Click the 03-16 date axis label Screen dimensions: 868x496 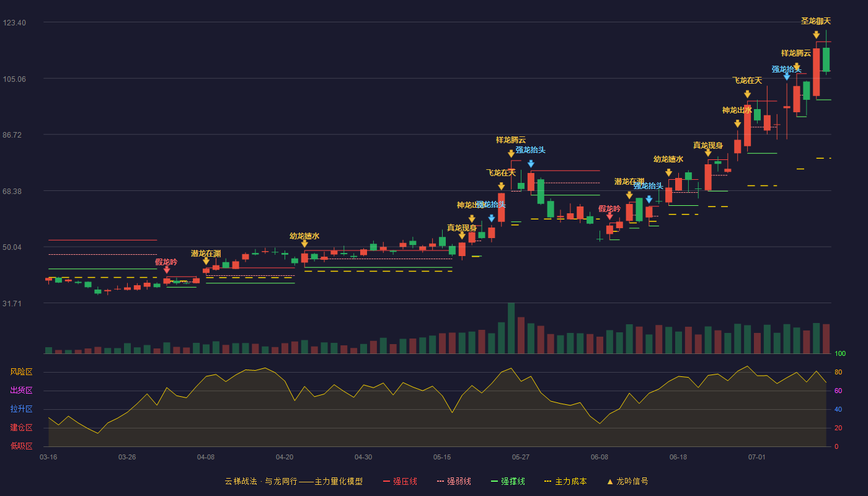click(48, 457)
